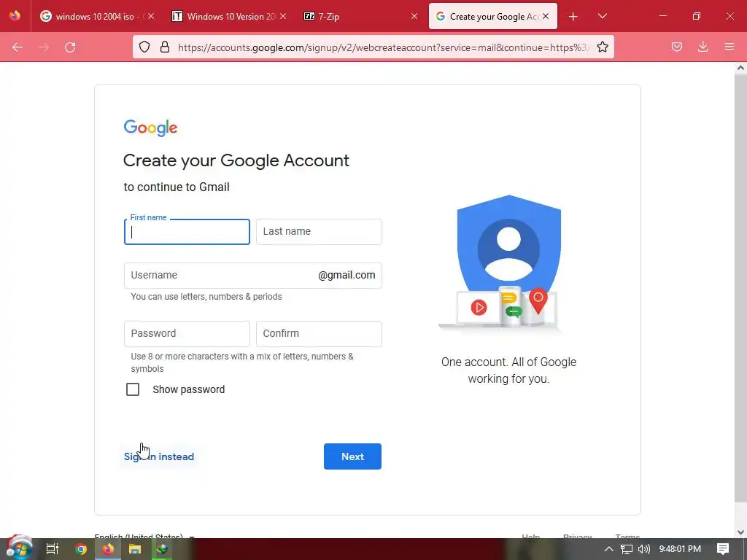The image size is (747, 560).
Task: Enable the Show password checkbox
Action: point(133,389)
